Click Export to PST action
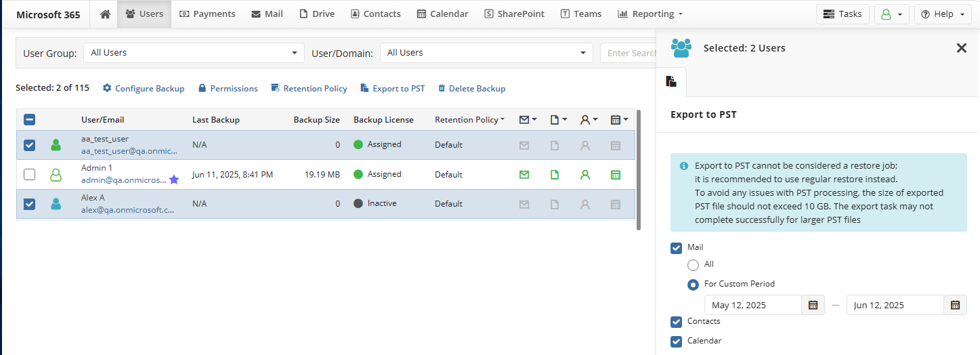The height and width of the screenshot is (355, 980). (x=393, y=88)
